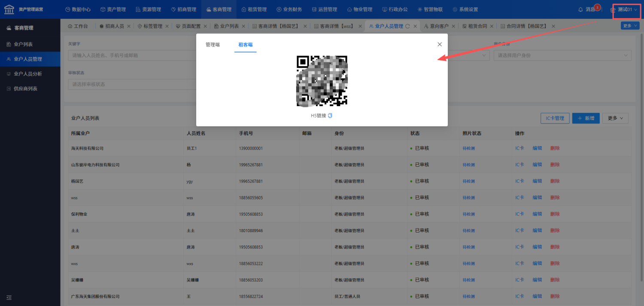Select 业户人员管理 in the sidebar
Image resolution: width=644 pixels, height=306 pixels.
point(30,59)
